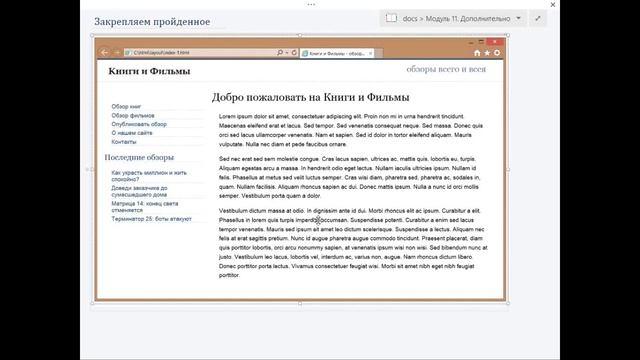Screen dimensions: 640x360
Task: Click the home icon in the browser toolbar
Action: tap(477, 53)
